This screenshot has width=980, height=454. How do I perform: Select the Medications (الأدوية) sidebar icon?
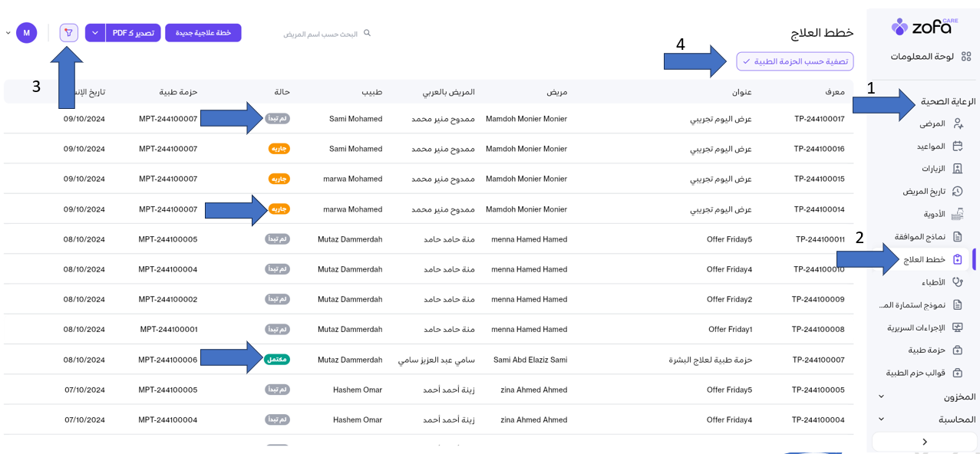[x=957, y=214]
